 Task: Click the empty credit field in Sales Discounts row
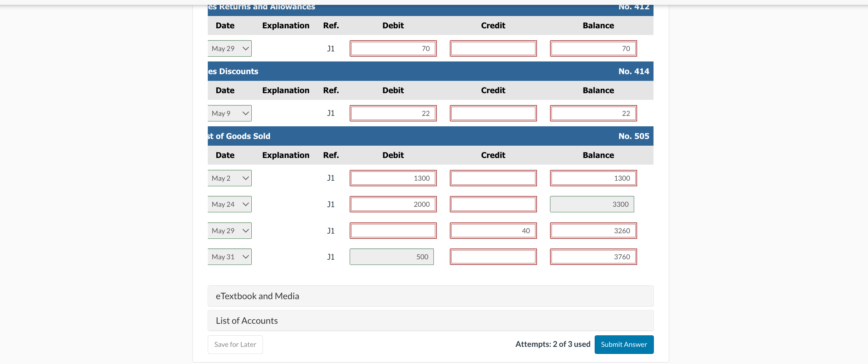(x=493, y=113)
